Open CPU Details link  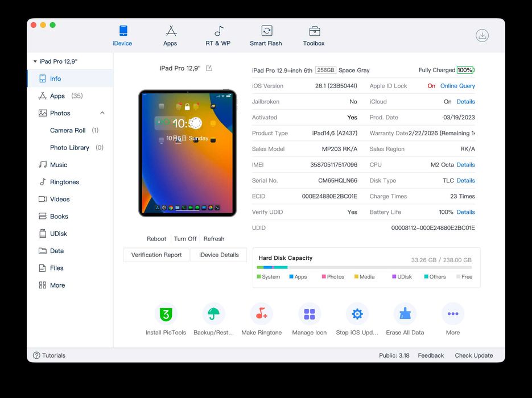[465, 165]
